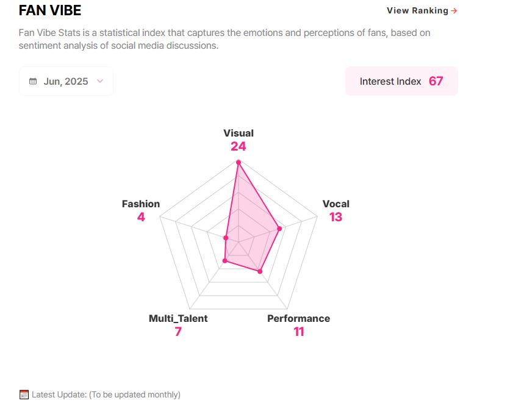Select the Visual axis label
This screenshot has width=513, height=420.
point(239,133)
